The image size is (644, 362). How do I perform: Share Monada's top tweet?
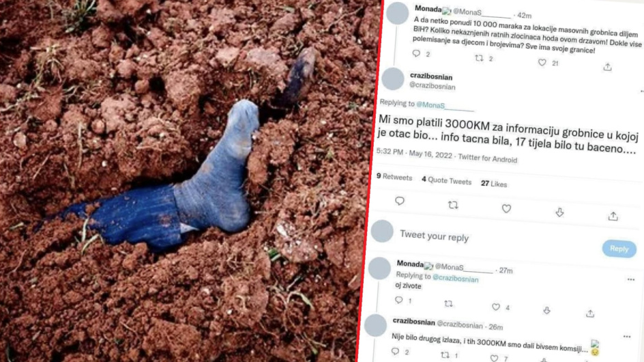[607, 67]
